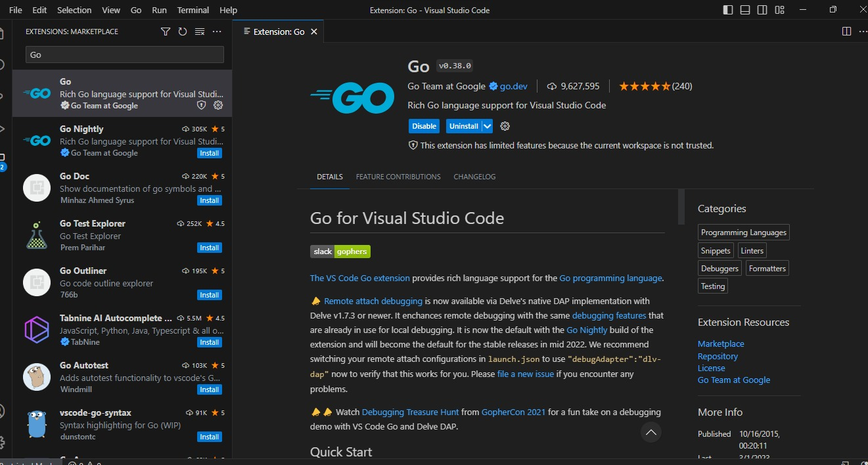Image resolution: width=868 pixels, height=465 pixels.
Task: Select the Tabnine AI Autocomplete icon
Action: (x=37, y=330)
